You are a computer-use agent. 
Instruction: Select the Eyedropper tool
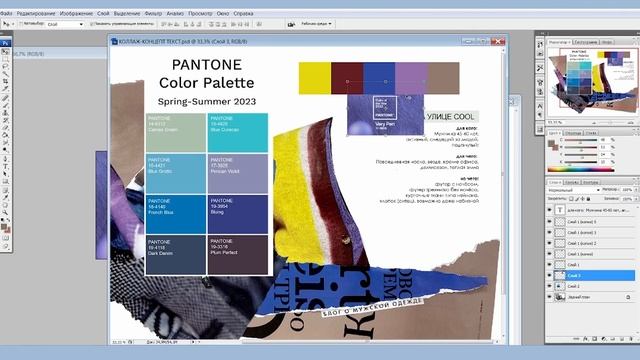point(5,198)
